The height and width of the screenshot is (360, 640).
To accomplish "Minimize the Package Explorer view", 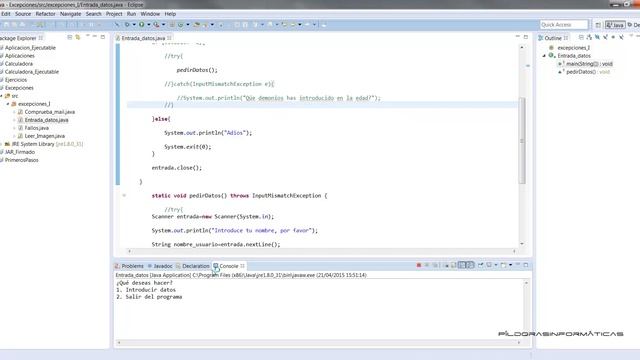I will coord(95,37).
